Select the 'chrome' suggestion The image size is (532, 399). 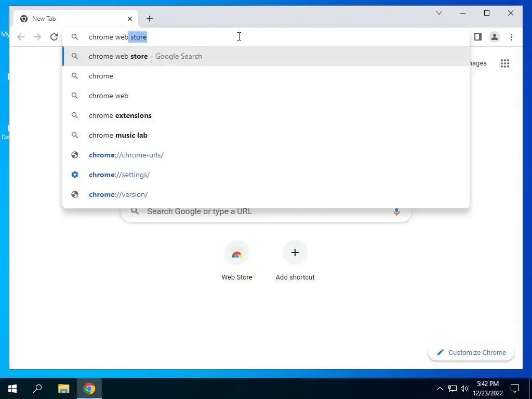pos(266,76)
